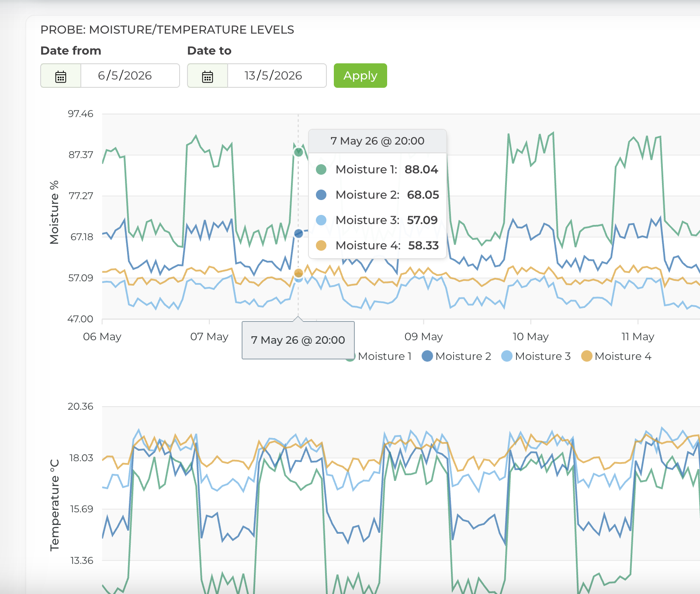The height and width of the screenshot is (594, 700).
Task: Toggle the Moisture 3 series in the legend
Action: tap(536, 356)
